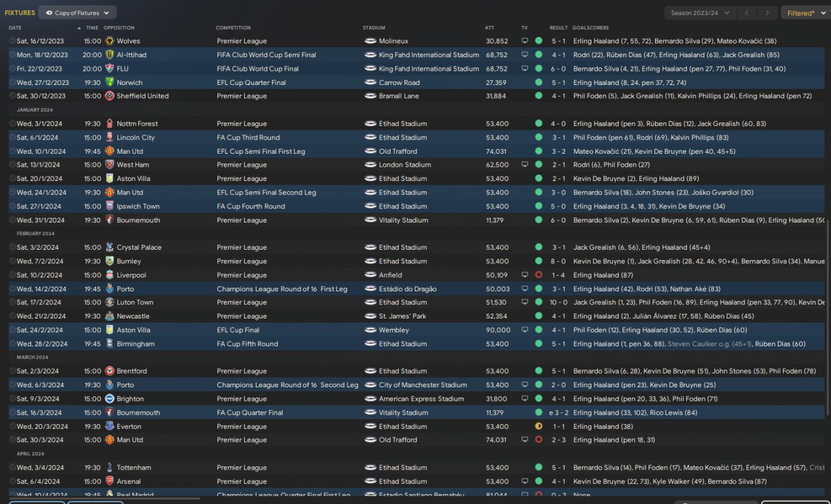Toggle the check circle for Mon, 18/12/2023

click(12, 55)
